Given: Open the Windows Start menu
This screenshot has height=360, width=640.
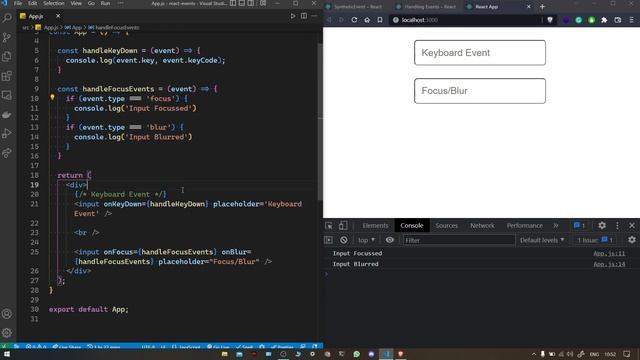Looking at the screenshot, I should (7, 354).
